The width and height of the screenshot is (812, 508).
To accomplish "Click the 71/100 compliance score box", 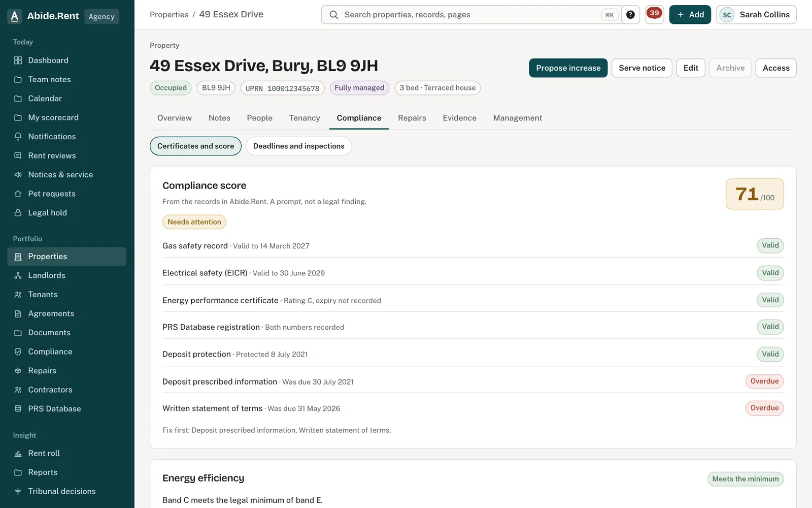I will [755, 194].
